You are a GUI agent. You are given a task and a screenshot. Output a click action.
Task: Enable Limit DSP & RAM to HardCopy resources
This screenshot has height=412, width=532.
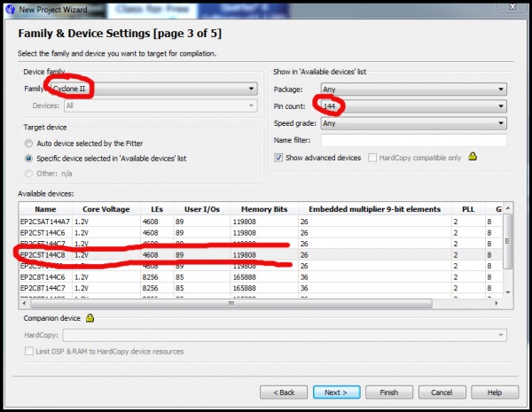[x=29, y=351]
